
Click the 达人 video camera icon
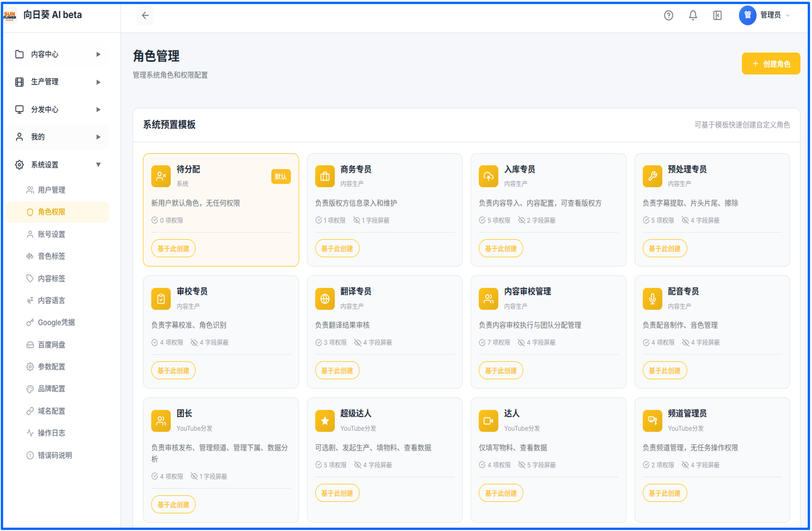[489, 421]
